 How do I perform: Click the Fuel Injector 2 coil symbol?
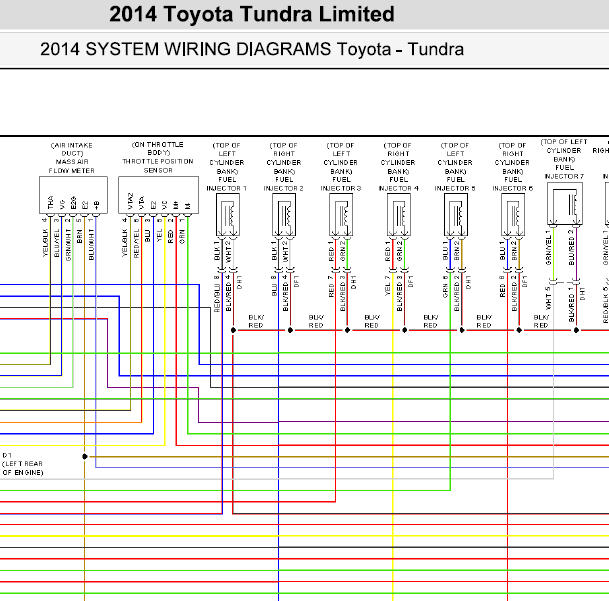pos(284,214)
